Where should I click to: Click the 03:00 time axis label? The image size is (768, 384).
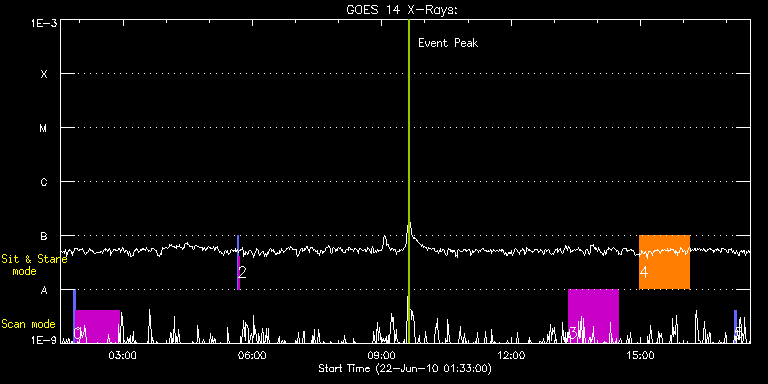(122, 355)
